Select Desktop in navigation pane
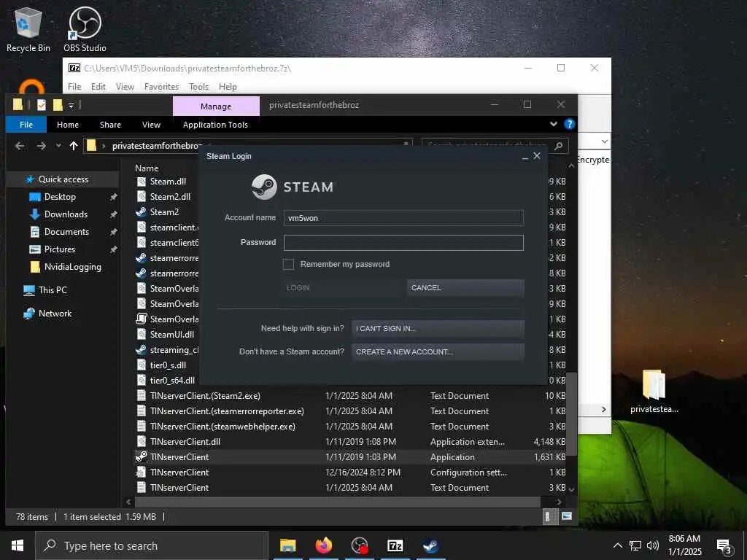Screen dimensions: 747x560 (60, 197)
